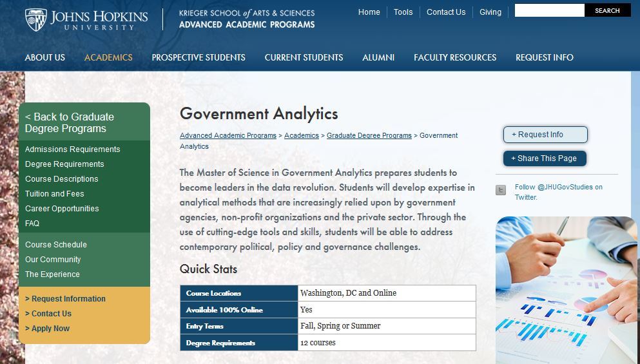Select the Available 100% Online header cell

pos(239,310)
